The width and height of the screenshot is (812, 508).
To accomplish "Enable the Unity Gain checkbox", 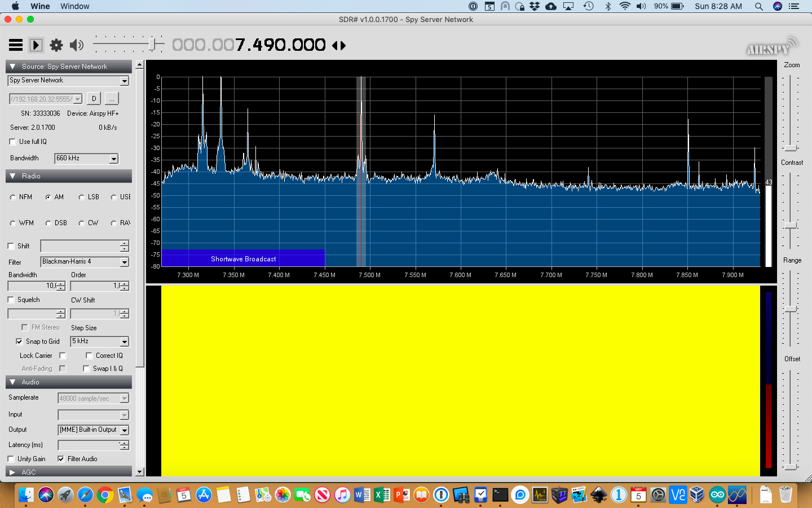I will [x=11, y=459].
